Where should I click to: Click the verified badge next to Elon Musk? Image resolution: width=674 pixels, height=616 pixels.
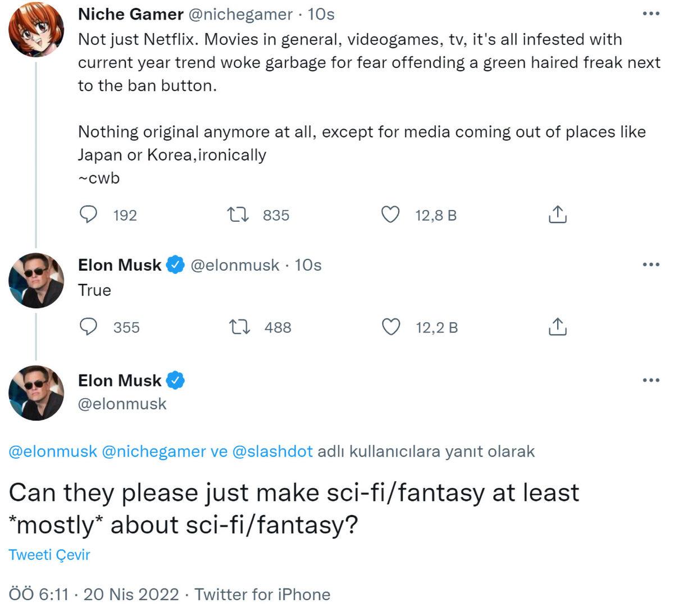pos(175,264)
